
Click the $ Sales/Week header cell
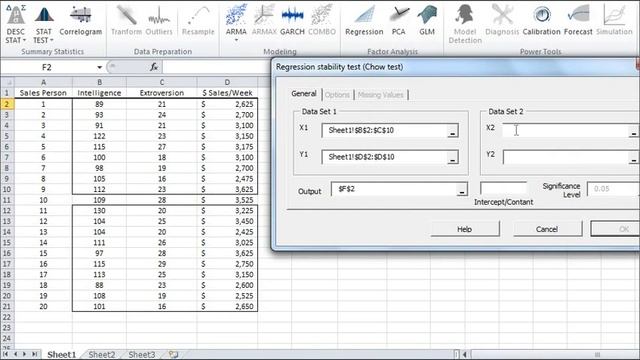[227, 93]
